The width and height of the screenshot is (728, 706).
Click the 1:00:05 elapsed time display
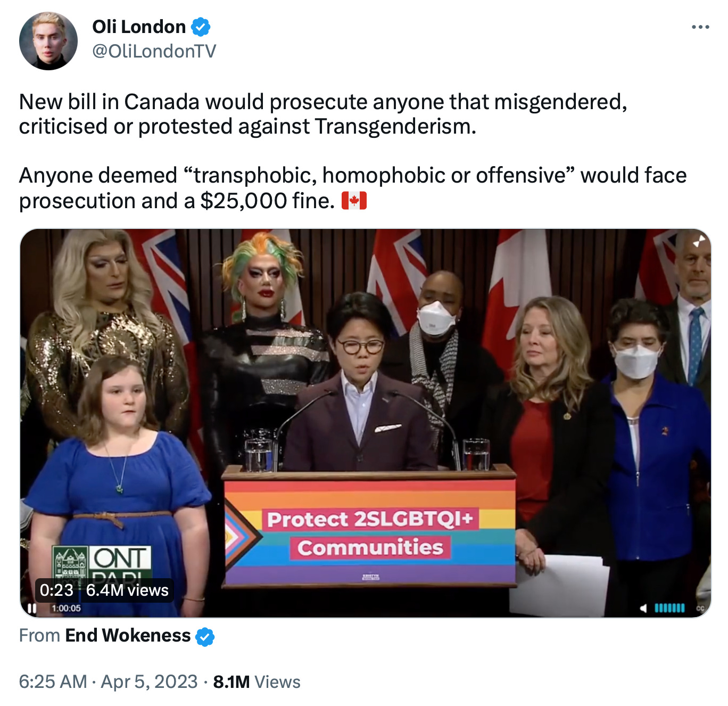click(67, 608)
